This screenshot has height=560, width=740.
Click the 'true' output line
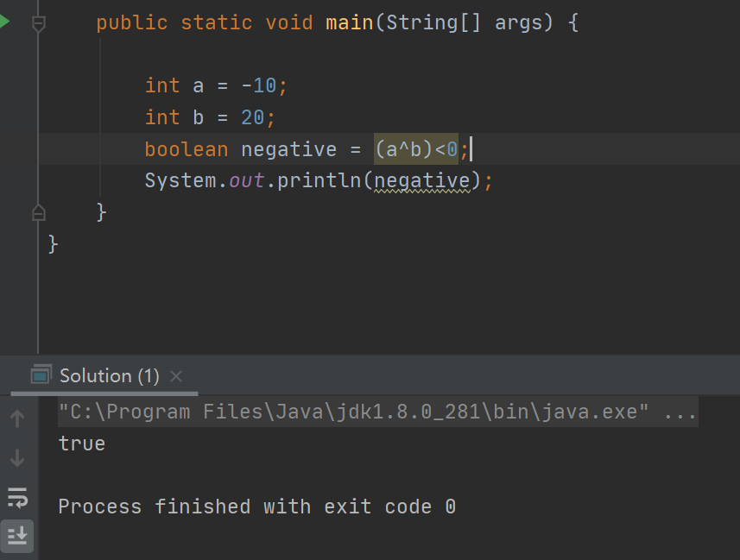pyautogui.click(x=82, y=444)
